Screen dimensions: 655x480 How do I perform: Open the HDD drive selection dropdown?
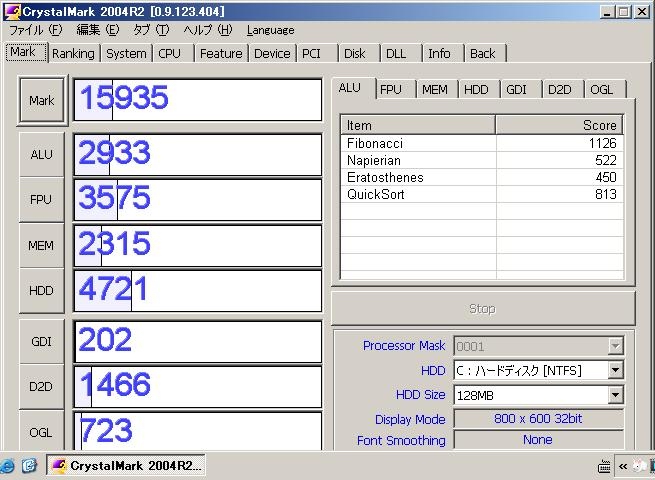click(x=615, y=370)
